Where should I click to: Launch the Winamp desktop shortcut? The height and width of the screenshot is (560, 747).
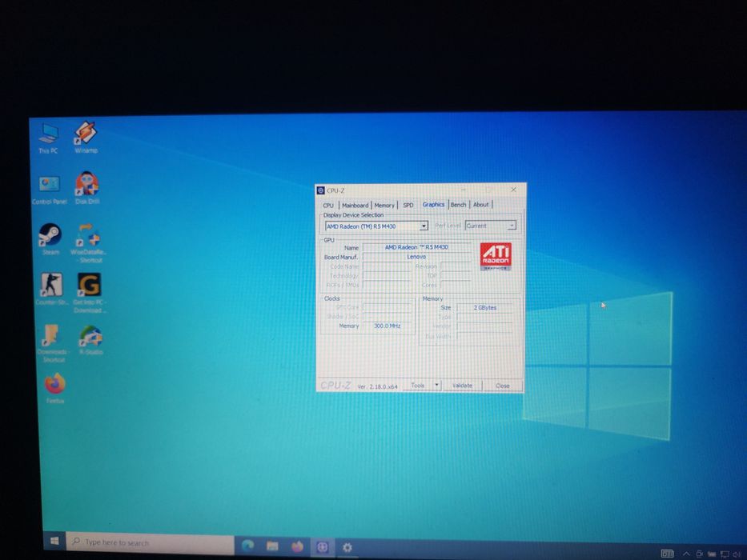tap(86, 137)
